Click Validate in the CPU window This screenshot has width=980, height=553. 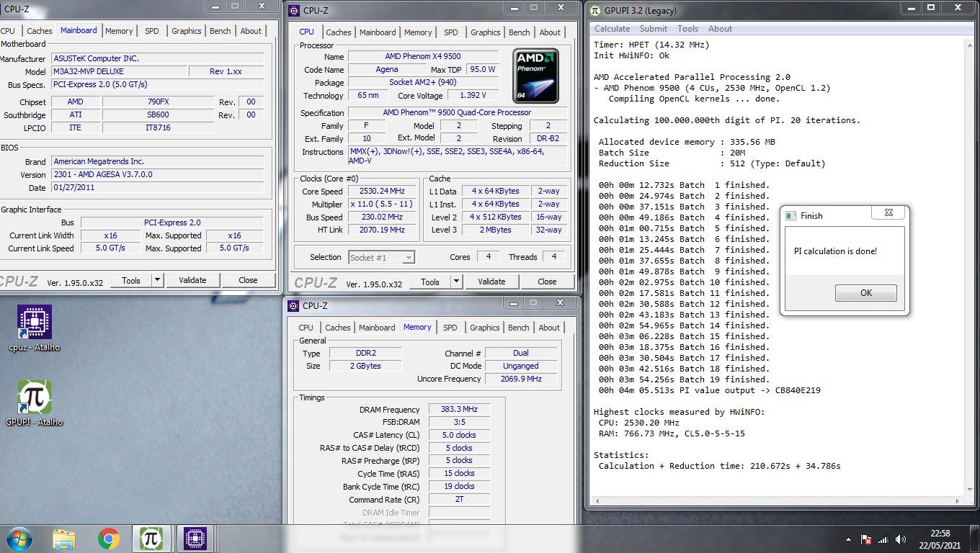(491, 282)
